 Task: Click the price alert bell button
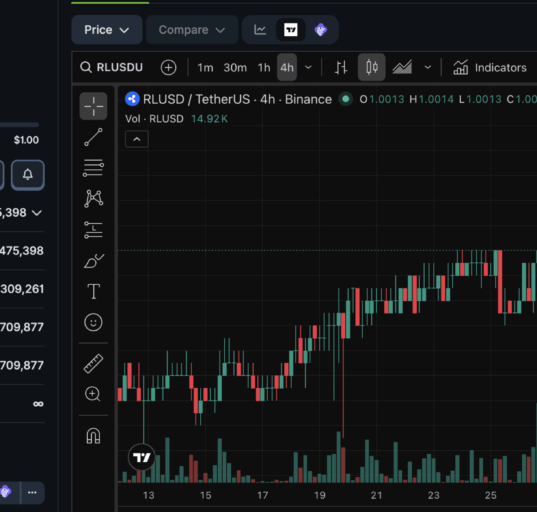click(28, 175)
